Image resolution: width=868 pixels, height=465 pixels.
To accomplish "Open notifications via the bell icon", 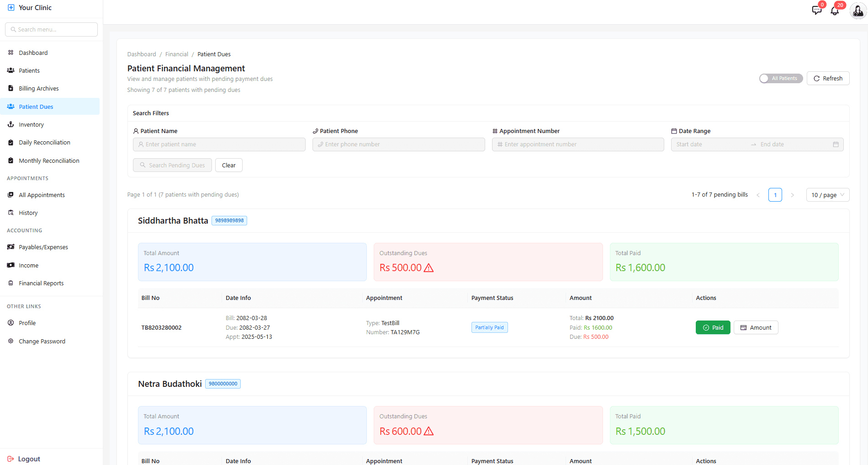I will 835,11.
